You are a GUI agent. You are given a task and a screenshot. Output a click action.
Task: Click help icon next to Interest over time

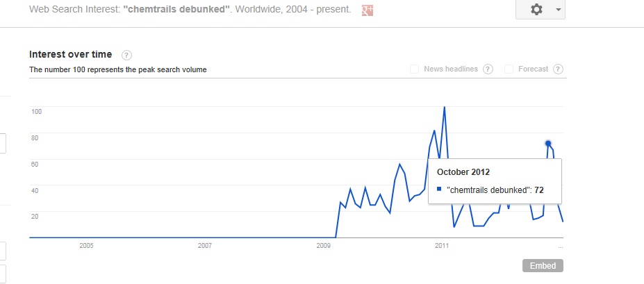point(126,55)
